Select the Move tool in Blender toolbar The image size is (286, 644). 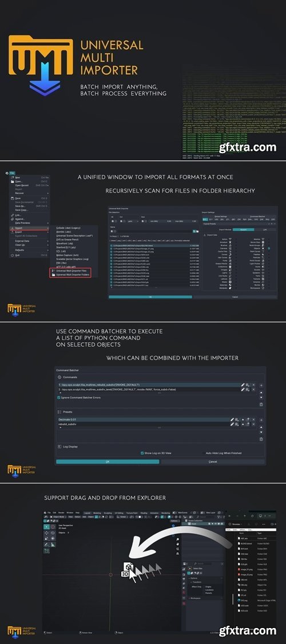pyautogui.click(x=46, y=533)
